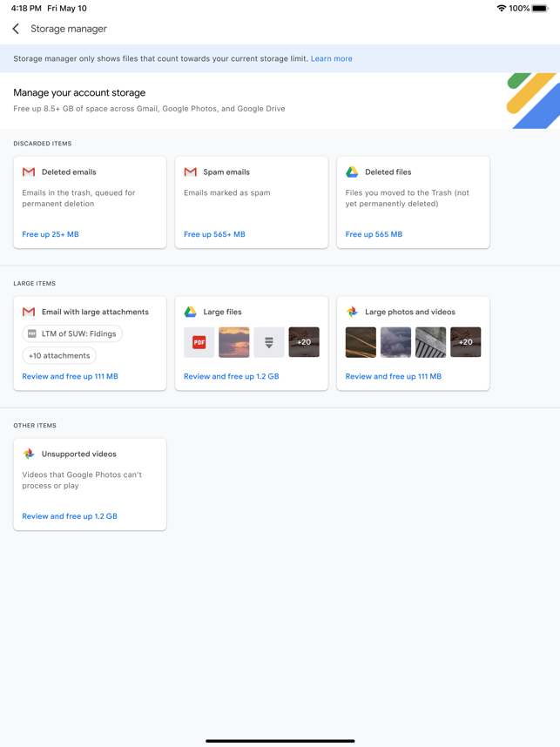The width and height of the screenshot is (560, 747).
Task: Review and free up 1.2 GB large files
Action: (231, 376)
